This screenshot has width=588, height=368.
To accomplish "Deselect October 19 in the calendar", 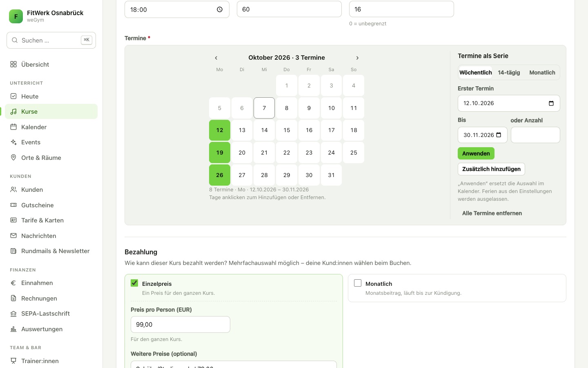I will [x=220, y=153].
